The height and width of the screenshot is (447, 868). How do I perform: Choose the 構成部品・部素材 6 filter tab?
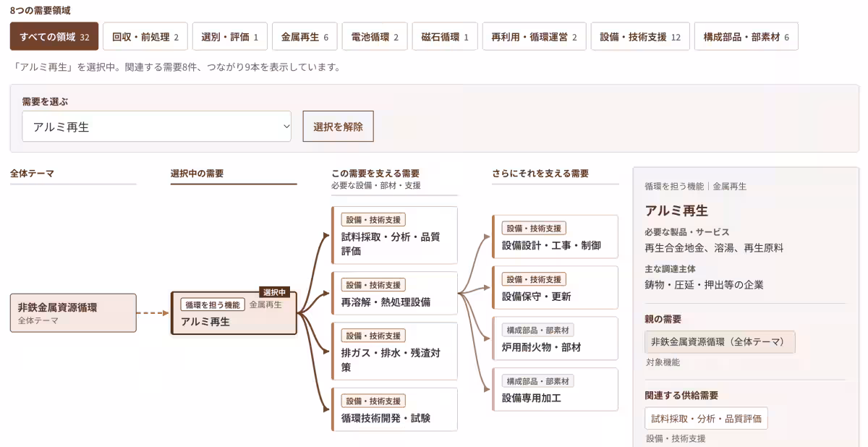(x=746, y=36)
